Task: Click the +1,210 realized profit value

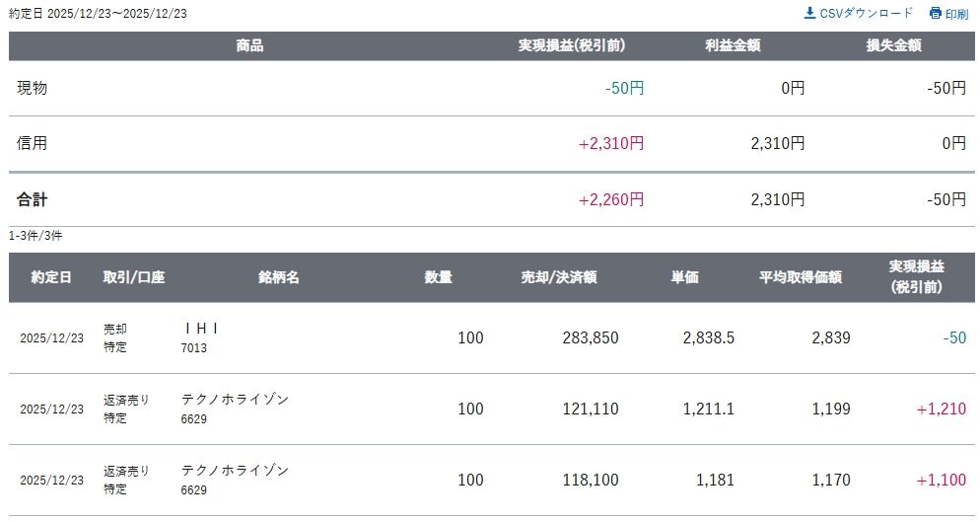Action: point(941,409)
